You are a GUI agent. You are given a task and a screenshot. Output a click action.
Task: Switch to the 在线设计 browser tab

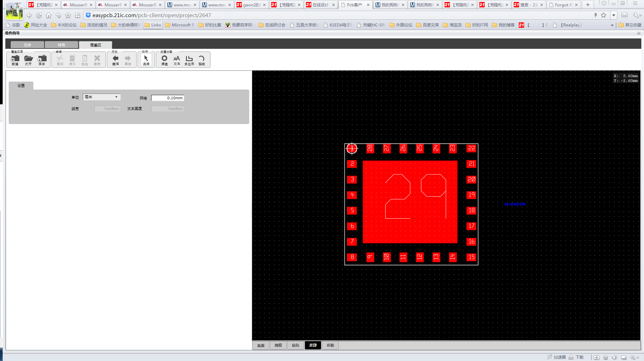pos(321,5)
